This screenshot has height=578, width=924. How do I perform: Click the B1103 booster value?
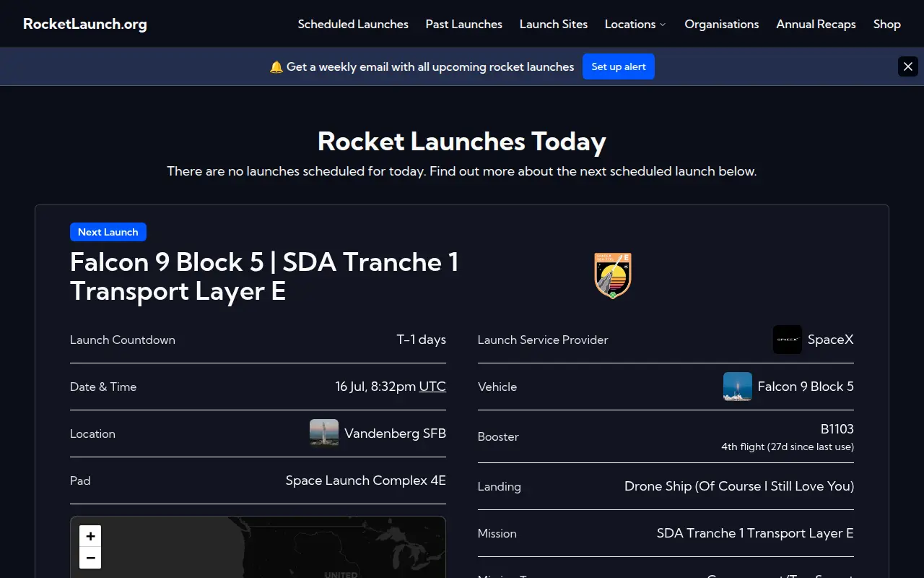(x=837, y=429)
